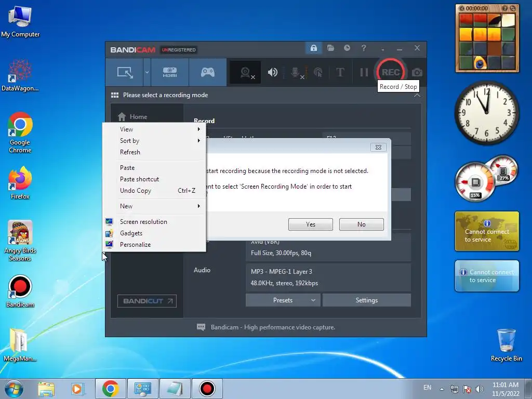
Task: Toggle speaker sound icon in Bandicam toolbar
Action: click(x=272, y=72)
